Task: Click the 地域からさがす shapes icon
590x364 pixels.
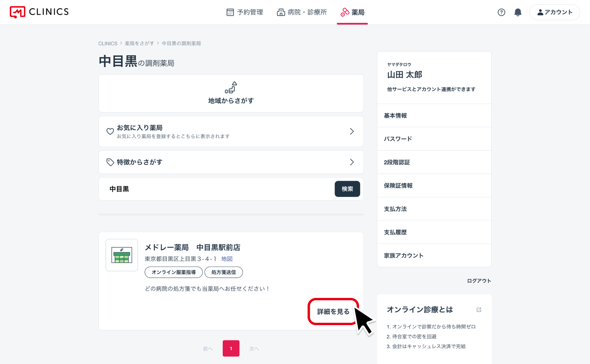Action: pos(231,87)
